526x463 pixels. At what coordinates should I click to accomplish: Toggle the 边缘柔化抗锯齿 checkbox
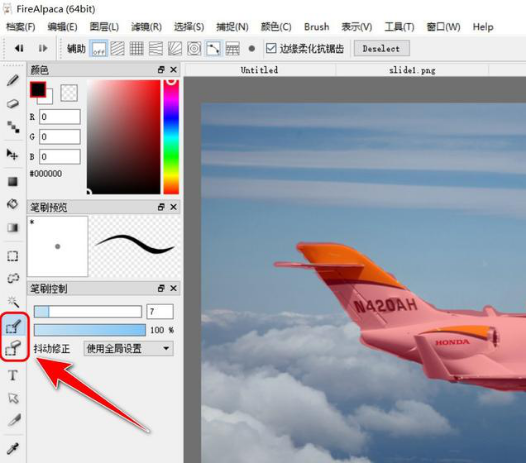(271, 48)
